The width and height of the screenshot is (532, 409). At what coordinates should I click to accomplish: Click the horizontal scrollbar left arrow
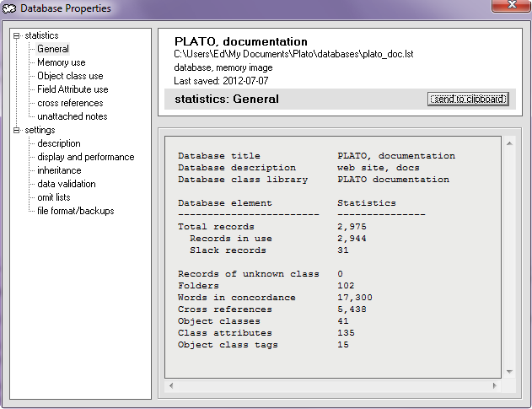point(172,386)
